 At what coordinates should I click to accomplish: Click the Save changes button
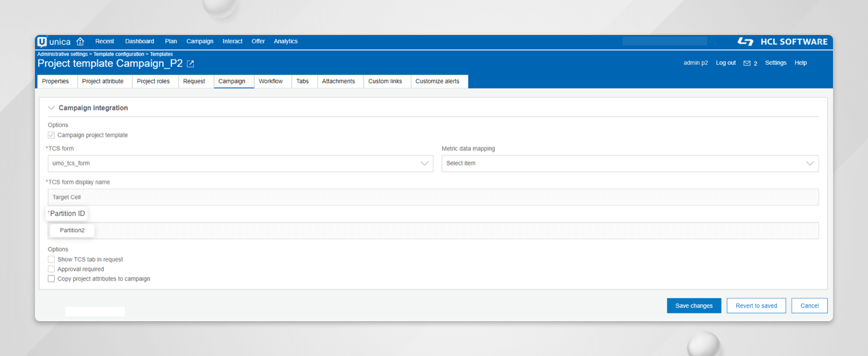point(694,306)
